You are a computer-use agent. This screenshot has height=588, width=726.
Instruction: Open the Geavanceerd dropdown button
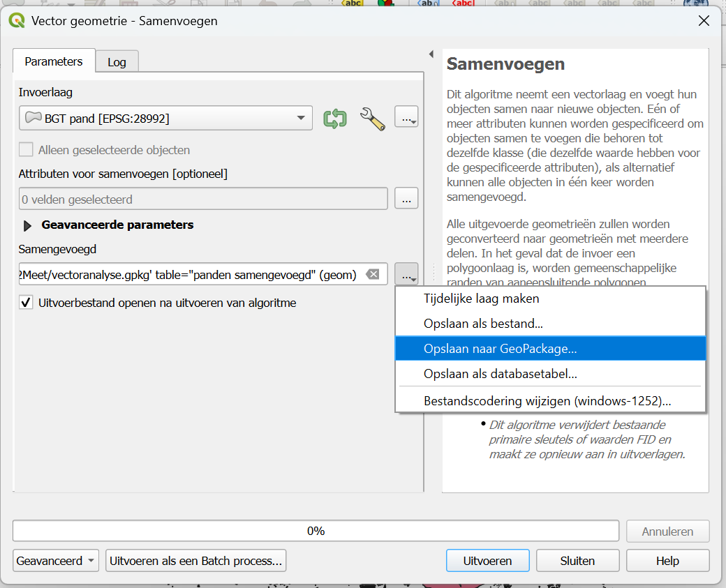tap(57, 561)
